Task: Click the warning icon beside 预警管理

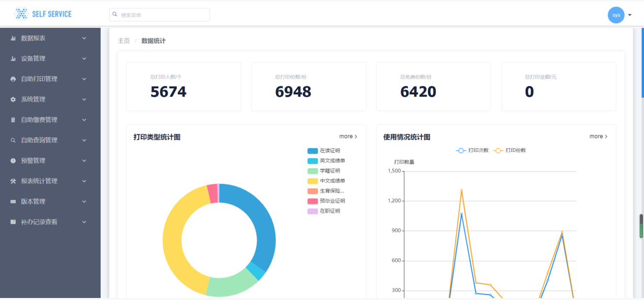Action: point(13,161)
